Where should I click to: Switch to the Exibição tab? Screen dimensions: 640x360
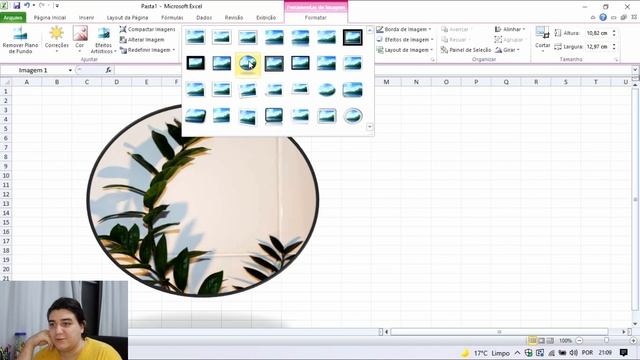(x=266, y=18)
